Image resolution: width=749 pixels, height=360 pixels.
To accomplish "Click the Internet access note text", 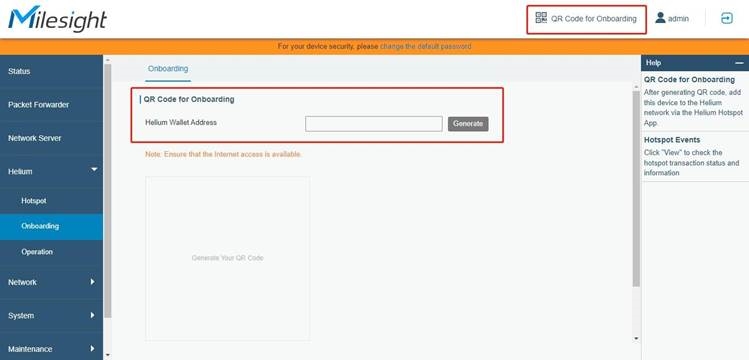I will [224, 154].
